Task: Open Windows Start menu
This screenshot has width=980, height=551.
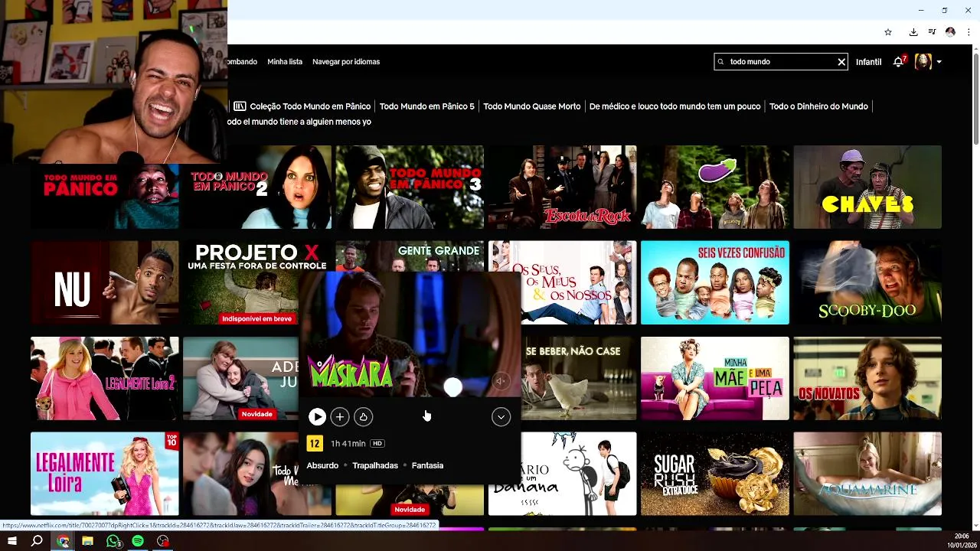Action: point(11,541)
